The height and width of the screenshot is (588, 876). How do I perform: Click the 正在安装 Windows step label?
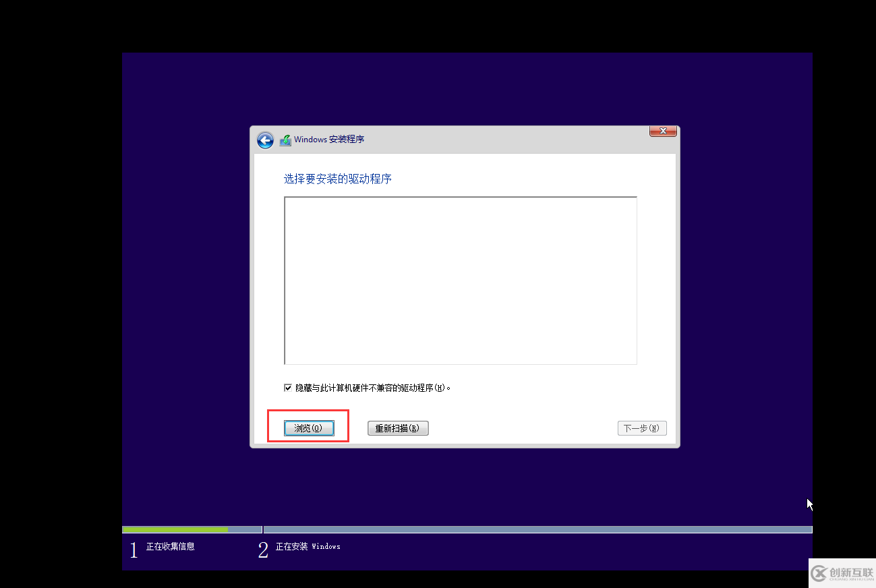click(308, 546)
